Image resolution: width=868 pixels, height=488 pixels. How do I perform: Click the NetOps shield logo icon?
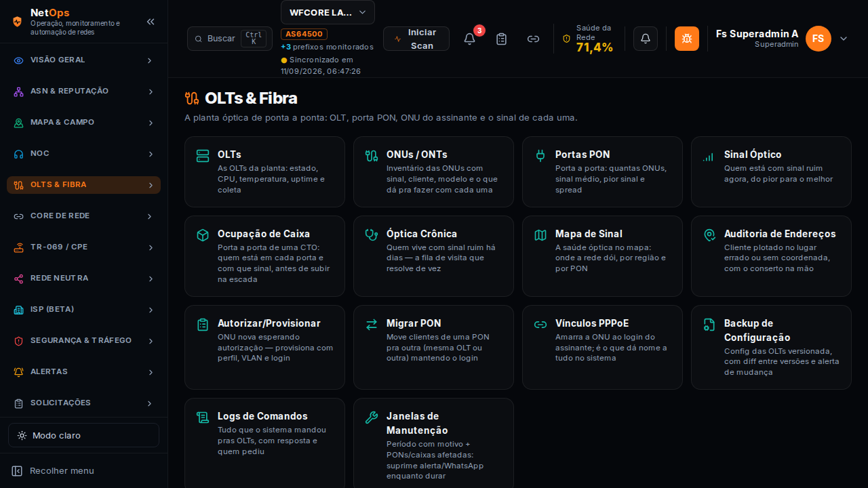tap(17, 21)
